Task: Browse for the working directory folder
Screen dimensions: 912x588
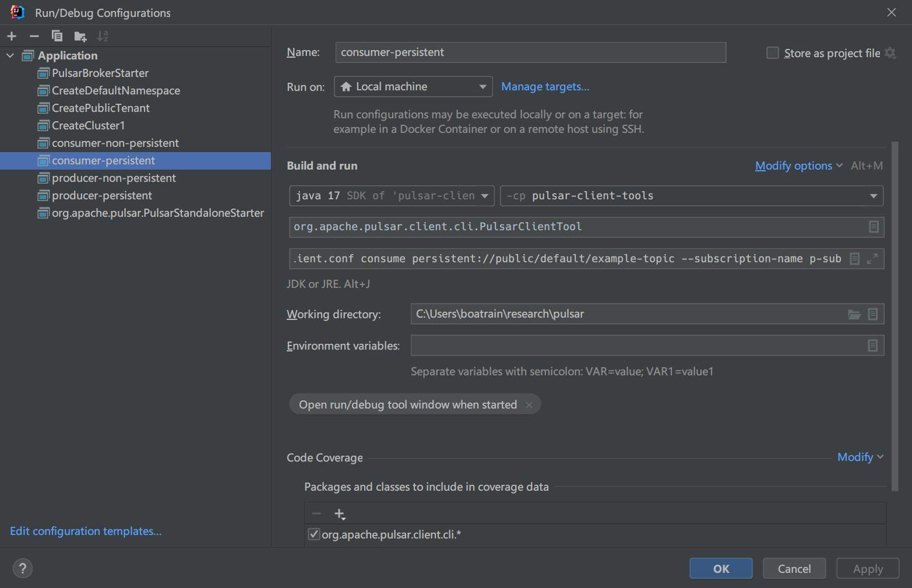Action: [854, 314]
